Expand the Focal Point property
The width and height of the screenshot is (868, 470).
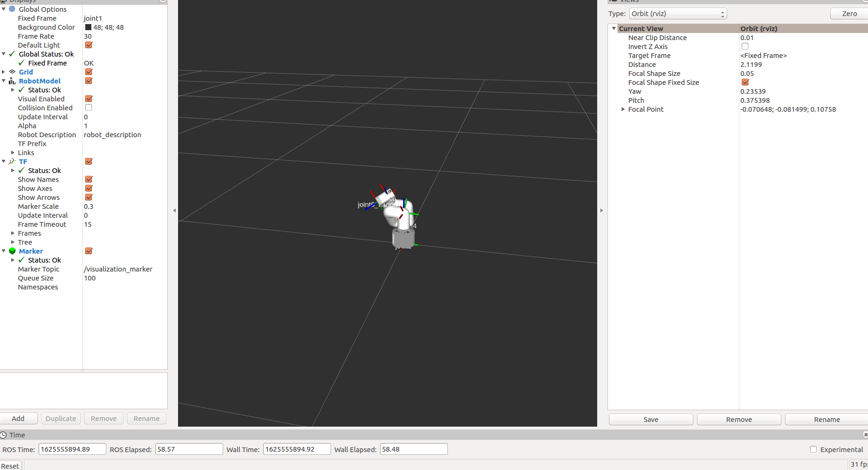pos(623,109)
